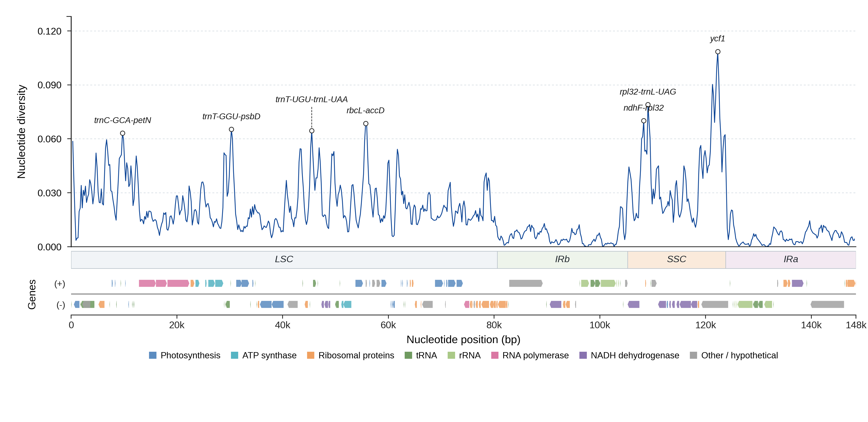This screenshot has height=422, width=868.
Task: Click the ycf1 peak marker circle
Action: (x=718, y=52)
